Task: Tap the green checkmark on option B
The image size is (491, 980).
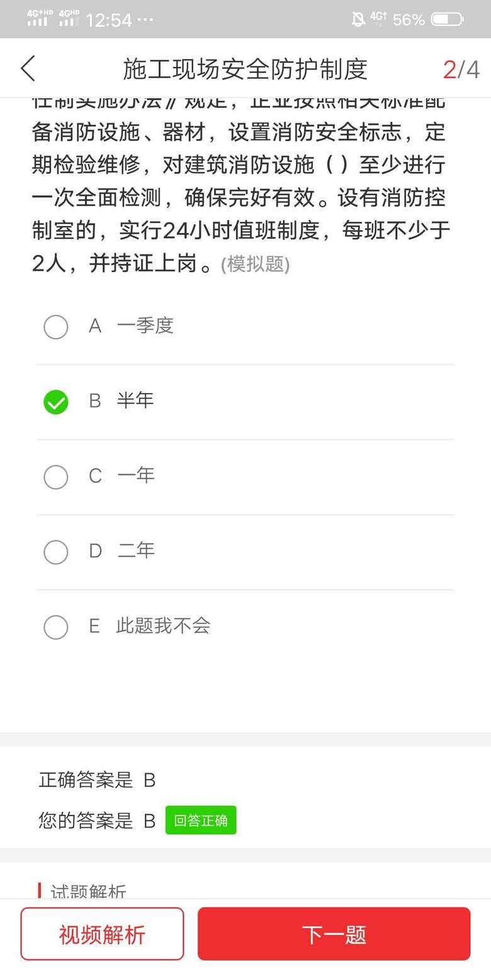Action: pyautogui.click(x=56, y=402)
